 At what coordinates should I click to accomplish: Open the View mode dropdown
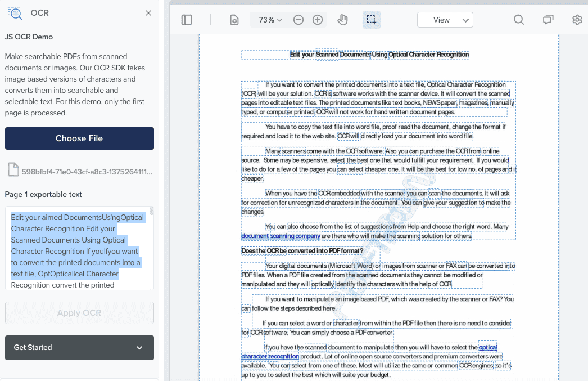pyautogui.click(x=445, y=19)
